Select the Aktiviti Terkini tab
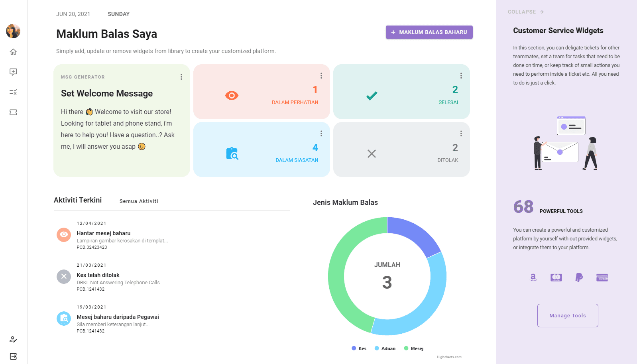This screenshot has height=364, width=637. [x=78, y=200]
